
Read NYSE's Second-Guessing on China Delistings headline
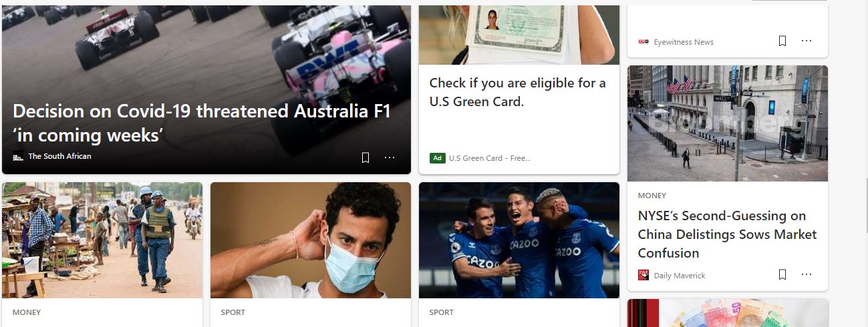727,234
